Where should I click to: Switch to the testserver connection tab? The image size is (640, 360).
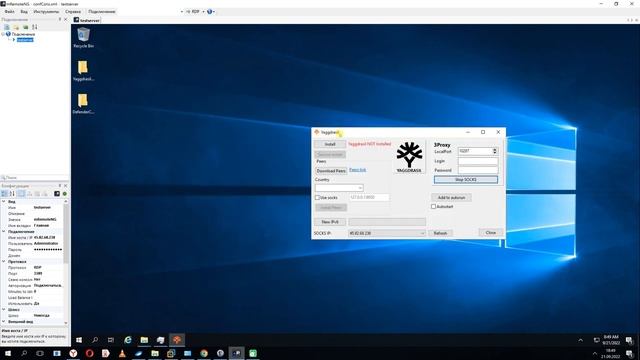pyautogui.click(x=87, y=20)
